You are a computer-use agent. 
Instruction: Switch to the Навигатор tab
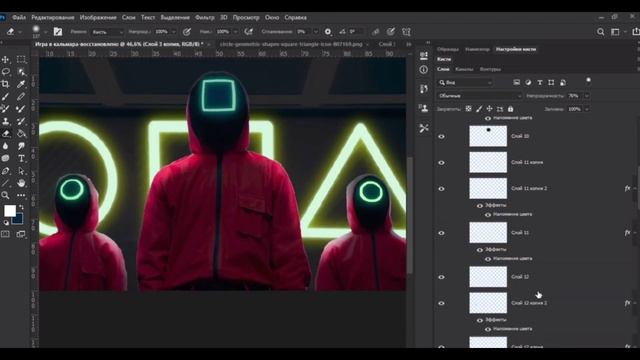click(x=477, y=49)
